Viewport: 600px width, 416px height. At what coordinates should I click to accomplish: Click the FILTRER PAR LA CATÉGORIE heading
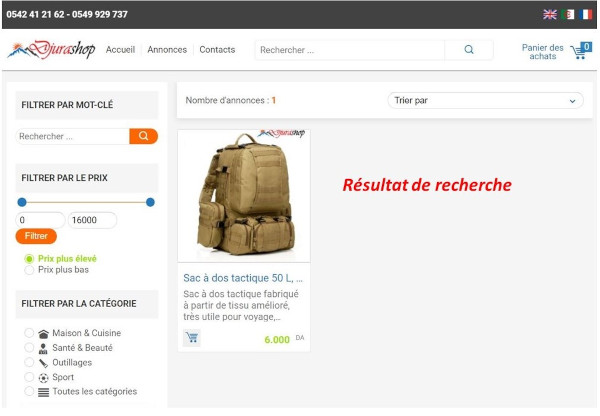point(79,304)
